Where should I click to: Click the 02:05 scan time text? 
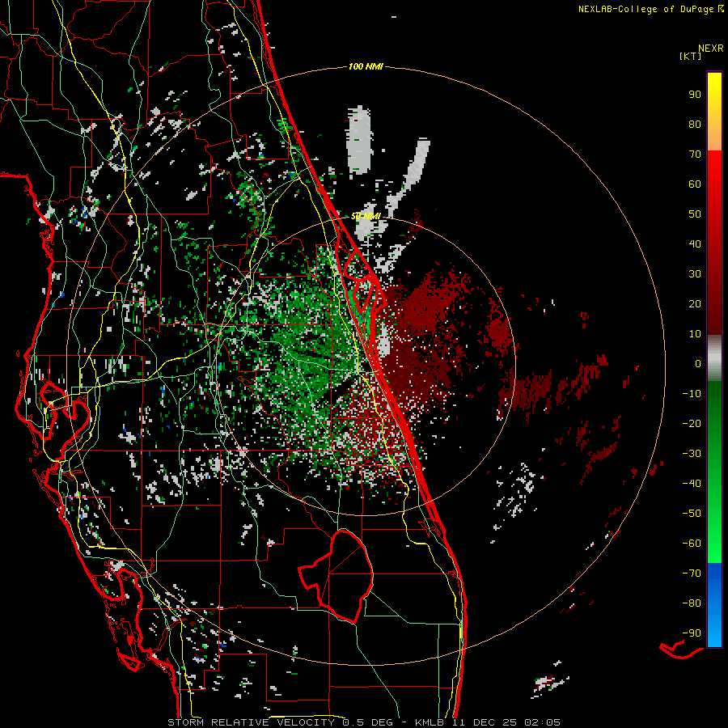(x=542, y=722)
